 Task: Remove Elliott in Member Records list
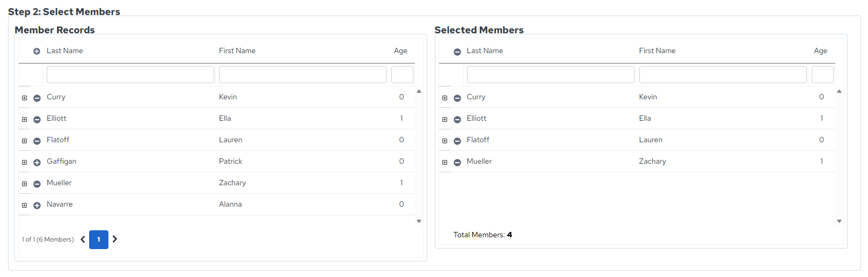click(37, 120)
